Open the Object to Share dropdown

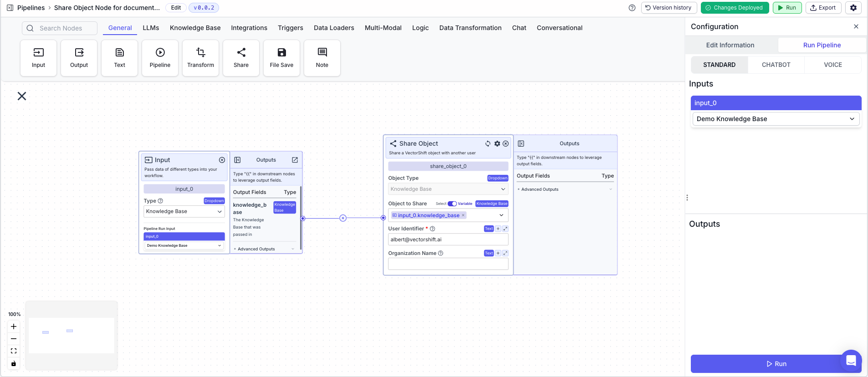point(501,215)
